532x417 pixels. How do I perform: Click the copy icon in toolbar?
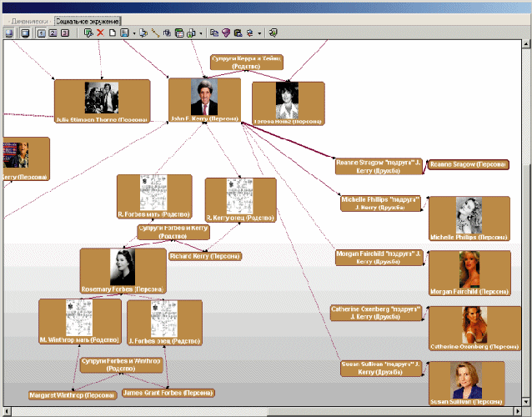tap(213, 33)
